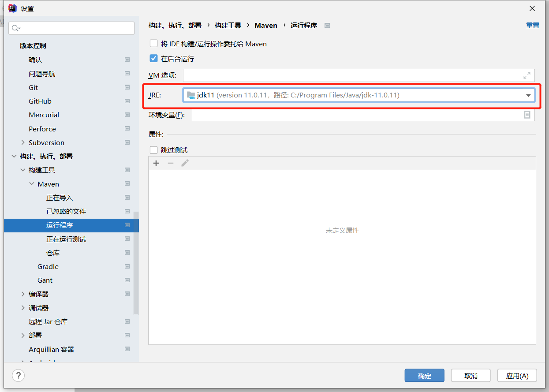Click the IntelliJ logo in title bar
This screenshot has width=549, height=392.
tap(13, 8)
